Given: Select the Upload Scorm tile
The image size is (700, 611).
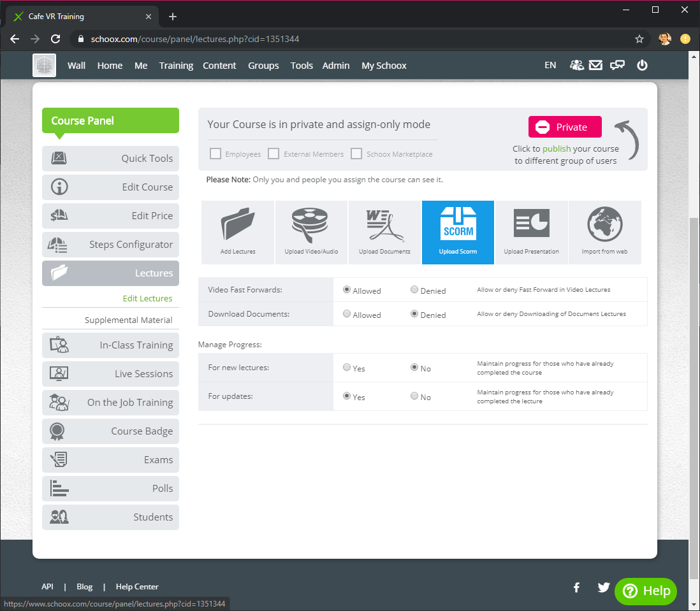Looking at the screenshot, I should click(458, 233).
